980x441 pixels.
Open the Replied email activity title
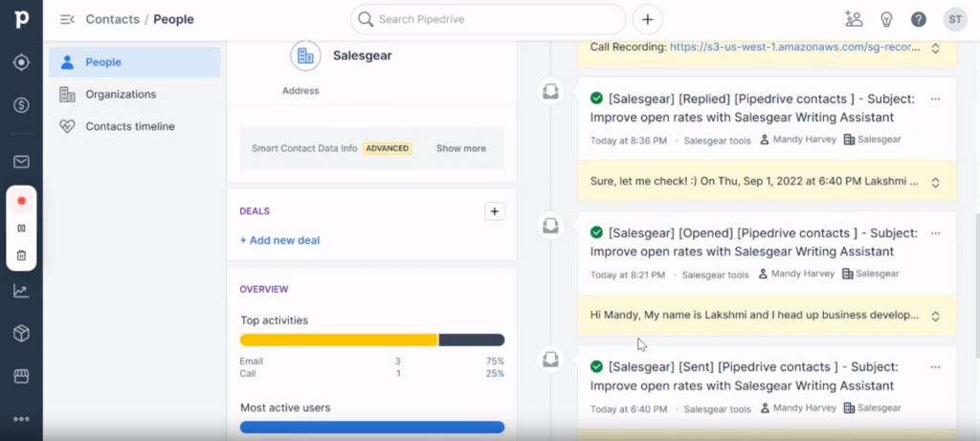click(753, 108)
